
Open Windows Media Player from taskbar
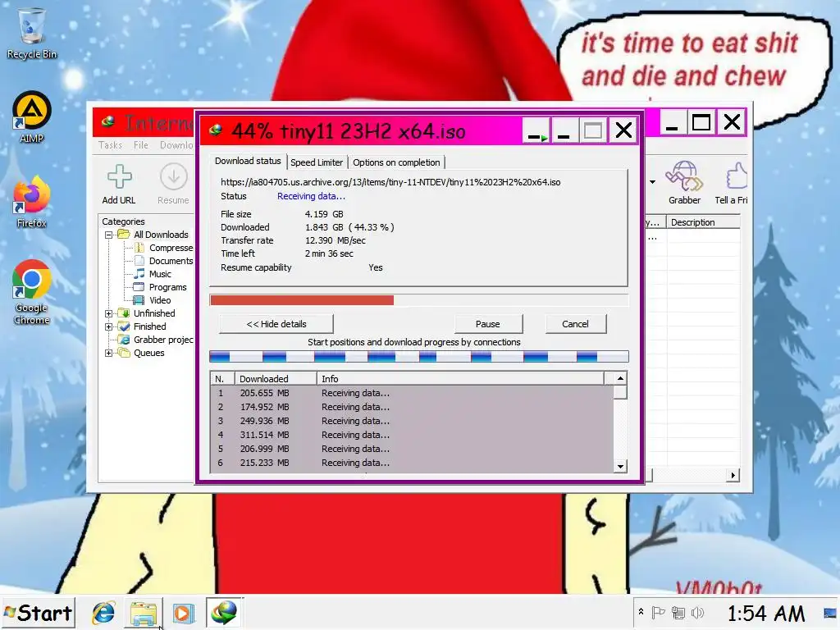click(x=183, y=612)
